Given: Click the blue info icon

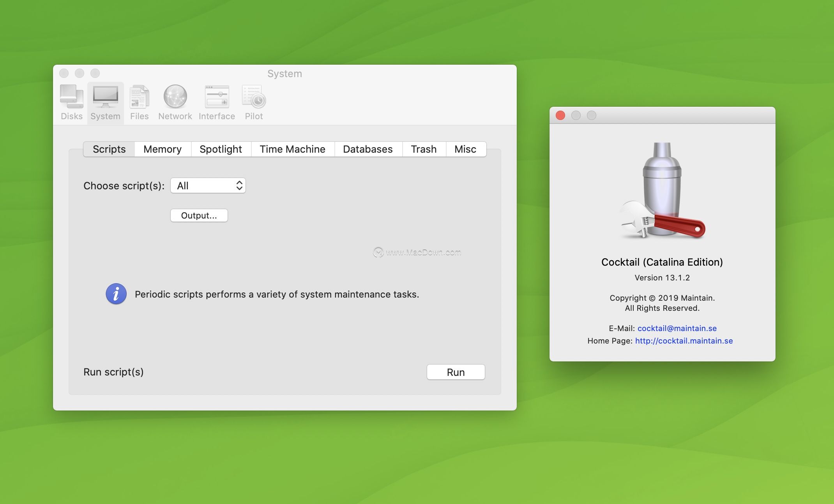Looking at the screenshot, I should coord(116,294).
